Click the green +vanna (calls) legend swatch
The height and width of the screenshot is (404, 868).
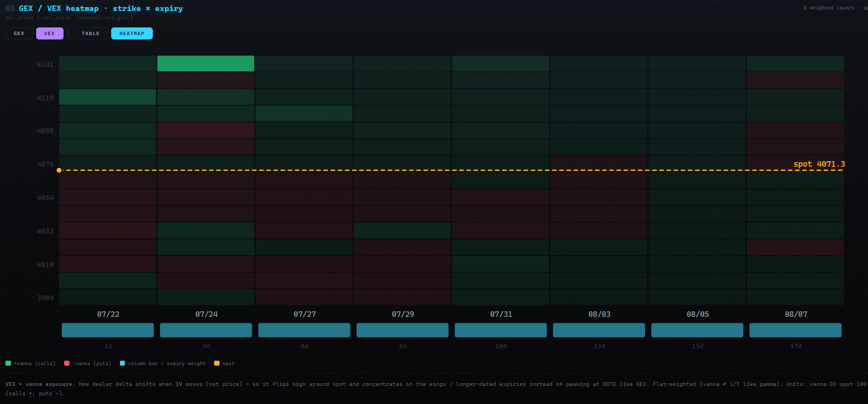(8, 363)
